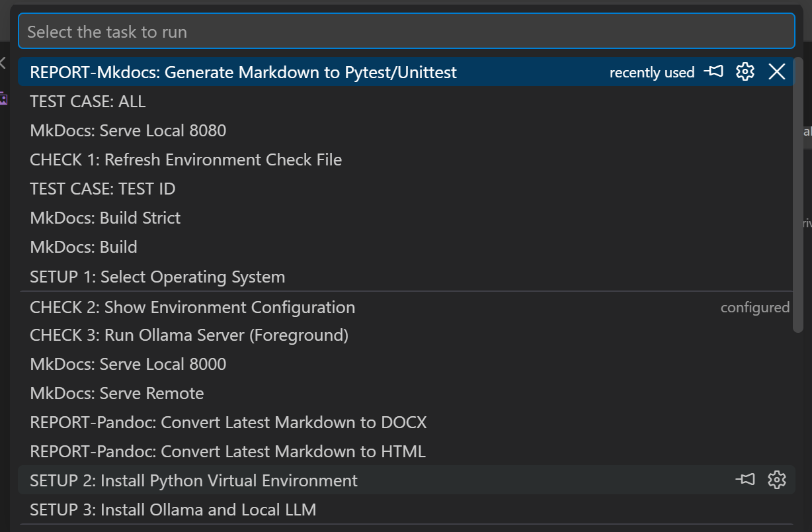Select MkDocs: Serve Remote task

[x=406, y=393]
